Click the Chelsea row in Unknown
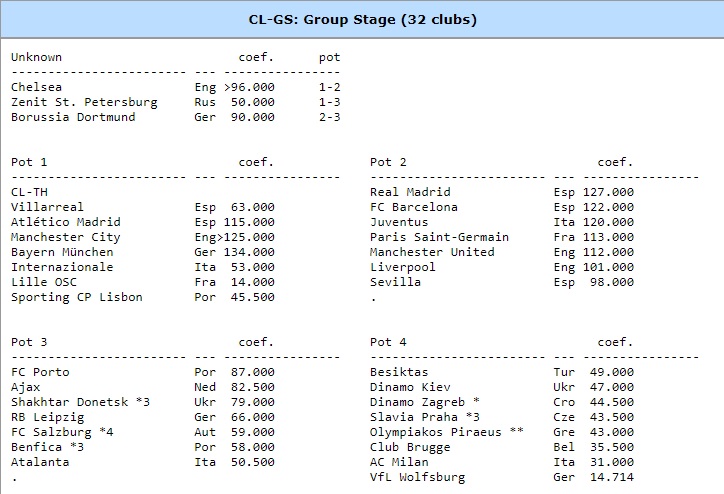Image resolution: width=724 pixels, height=494 pixels. [36, 87]
